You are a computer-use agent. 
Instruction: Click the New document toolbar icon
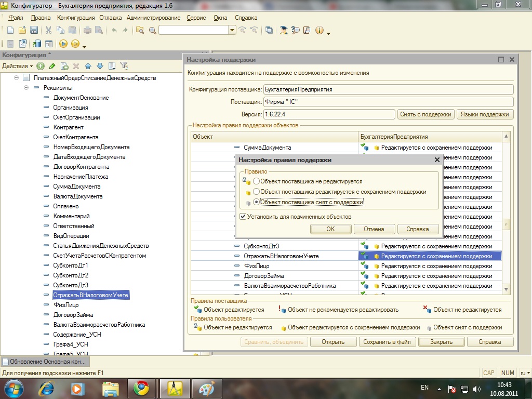tap(9, 30)
